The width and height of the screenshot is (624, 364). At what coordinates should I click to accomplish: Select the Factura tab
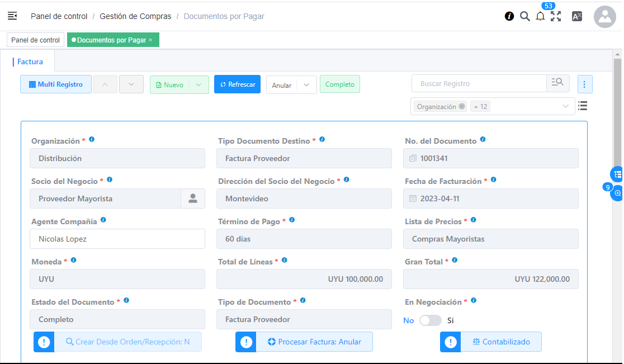tap(30, 62)
